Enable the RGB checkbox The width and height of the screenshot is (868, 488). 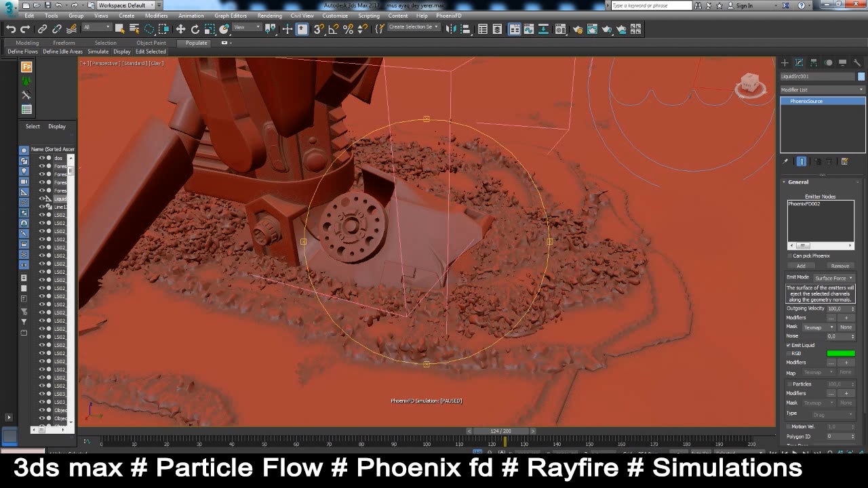[x=789, y=353]
